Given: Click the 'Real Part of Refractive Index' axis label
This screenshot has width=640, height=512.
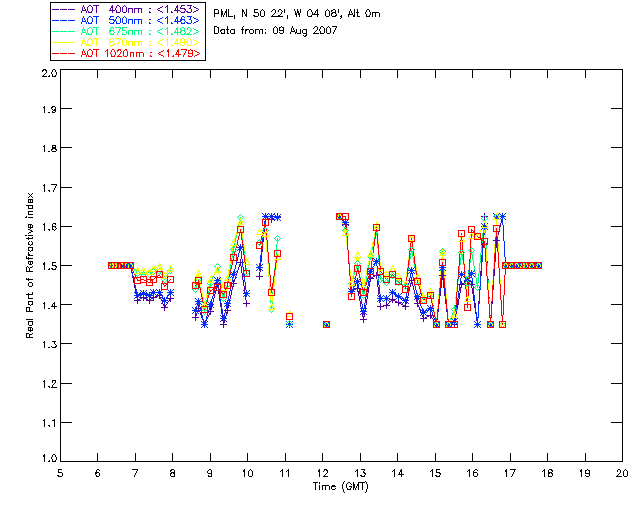Looking at the screenshot, I should pos(30,265).
